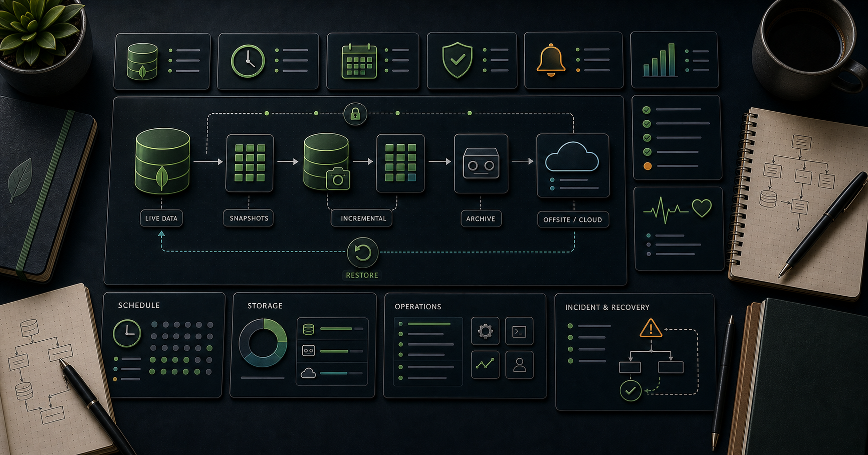Click the left box in recovery flowchart
Viewport: 868px width, 455px height.
(630, 367)
